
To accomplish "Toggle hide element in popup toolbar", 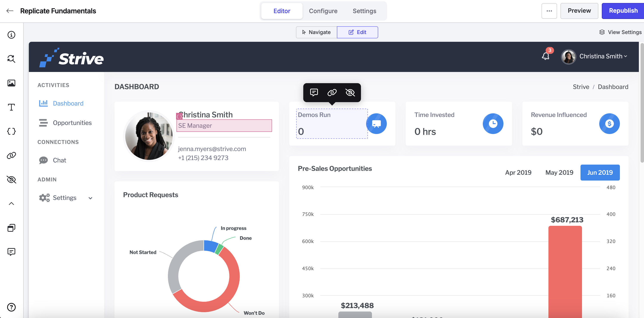I will click(350, 93).
